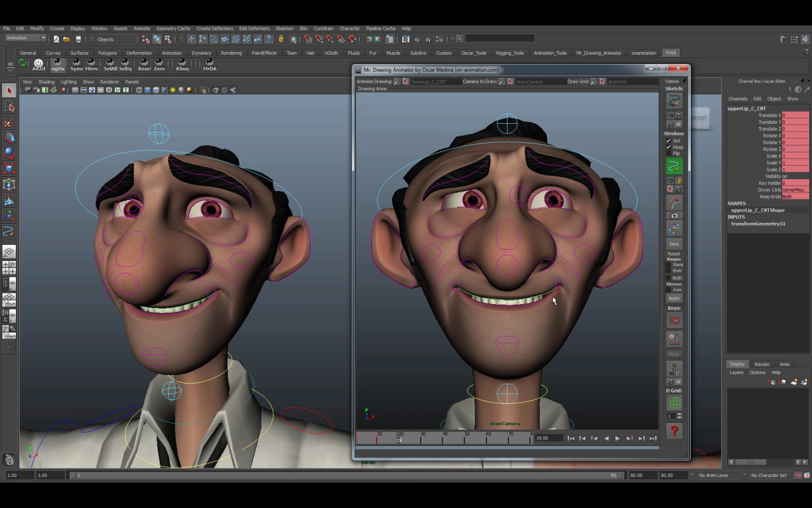The height and width of the screenshot is (508, 812).
Task: Click the red question mark help icon
Action: pyautogui.click(x=674, y=431)
